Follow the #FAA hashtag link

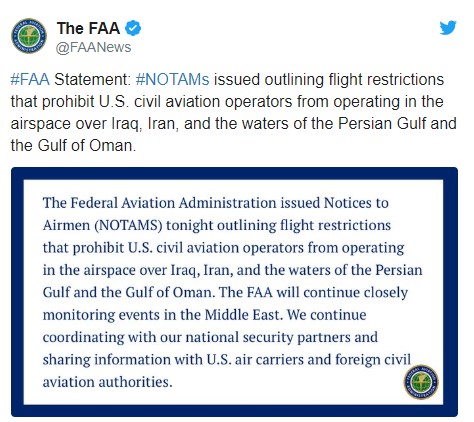click(30, 80)
